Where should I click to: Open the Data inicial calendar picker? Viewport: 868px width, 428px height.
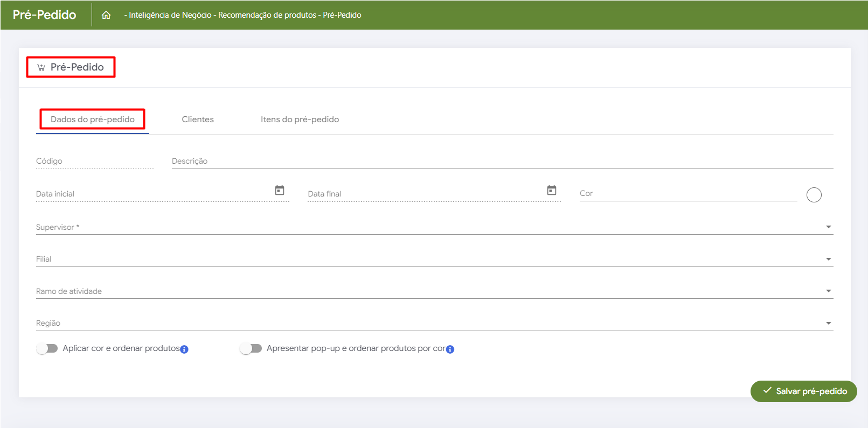point(280,191)
